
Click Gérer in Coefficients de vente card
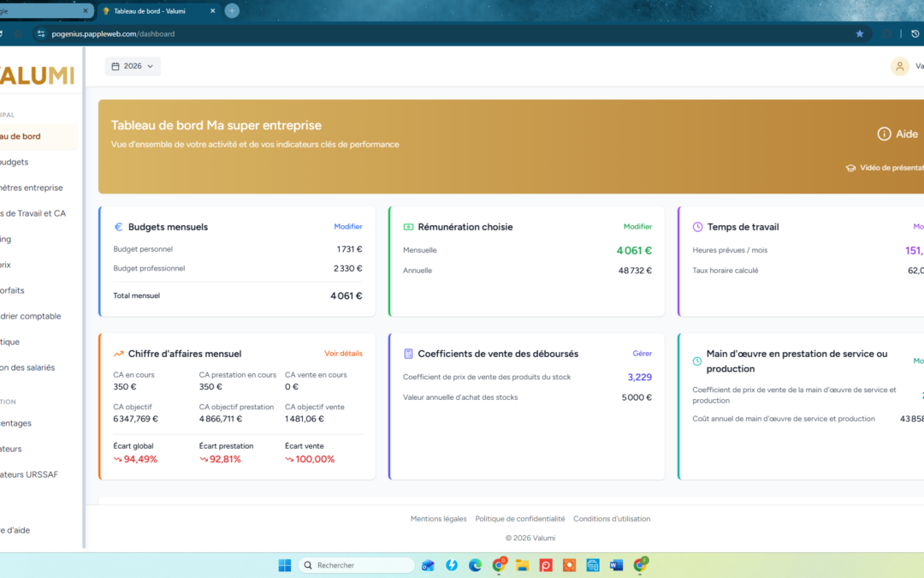(x=642, y=353)
